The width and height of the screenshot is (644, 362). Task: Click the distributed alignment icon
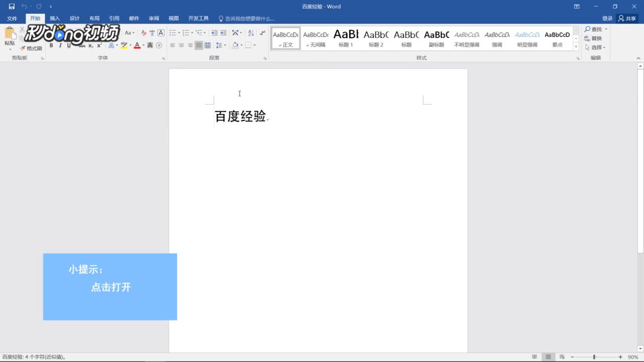point(207,46)
